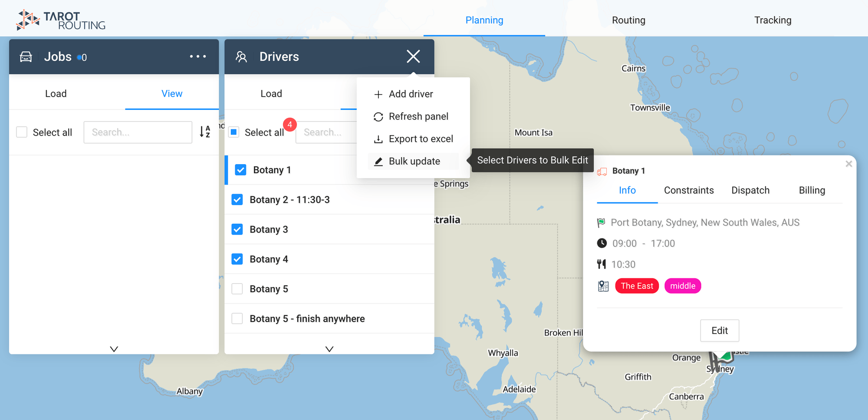868x420 pixels.
Task: Open the Dispatch tab for Botany 1
Action: tap(750, 190)
